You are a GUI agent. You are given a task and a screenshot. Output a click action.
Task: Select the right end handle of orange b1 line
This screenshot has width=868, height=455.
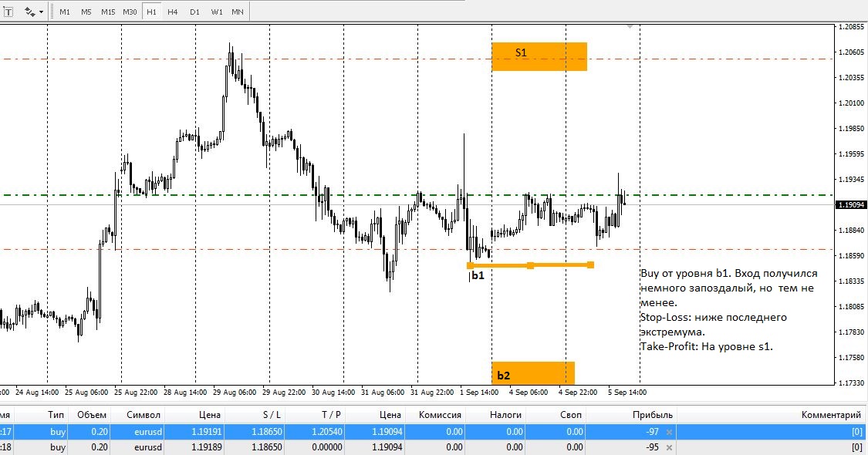(591, 265)
